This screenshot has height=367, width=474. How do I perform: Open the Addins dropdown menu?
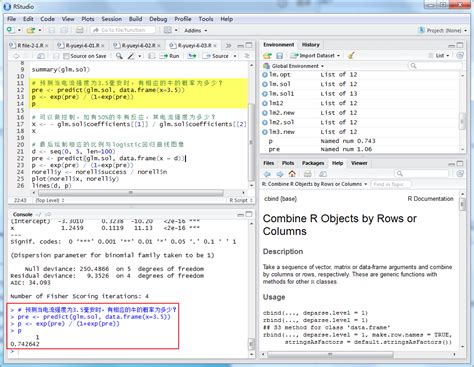(x=196, y=30)
